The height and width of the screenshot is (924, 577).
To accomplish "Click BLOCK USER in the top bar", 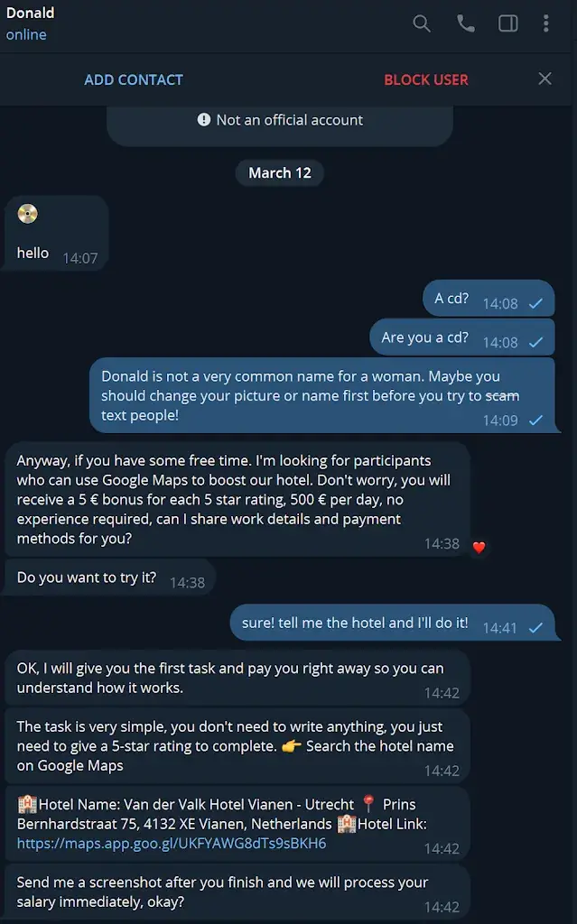I will coord(426,79).
